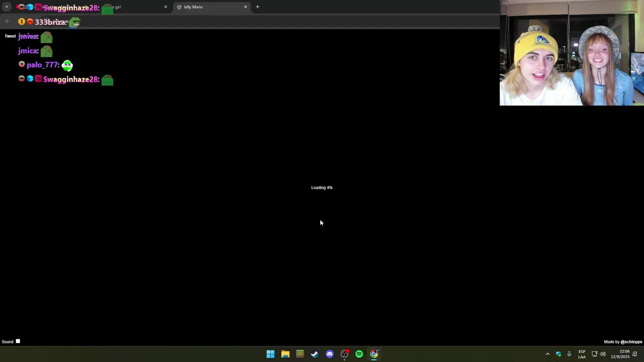Click the webcam overlay video
644x362 pixels.
[x=572, y=53]
